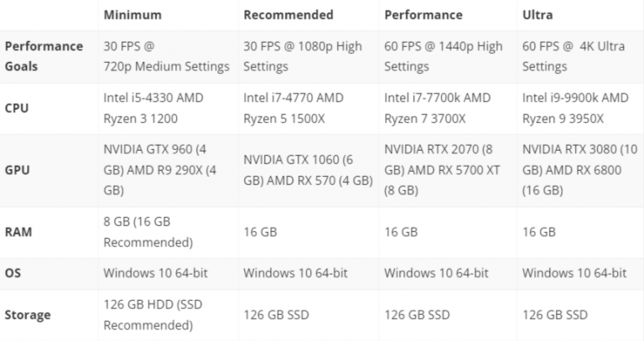Select the 60 FPS 4K Ultra cell

(574, 56)
